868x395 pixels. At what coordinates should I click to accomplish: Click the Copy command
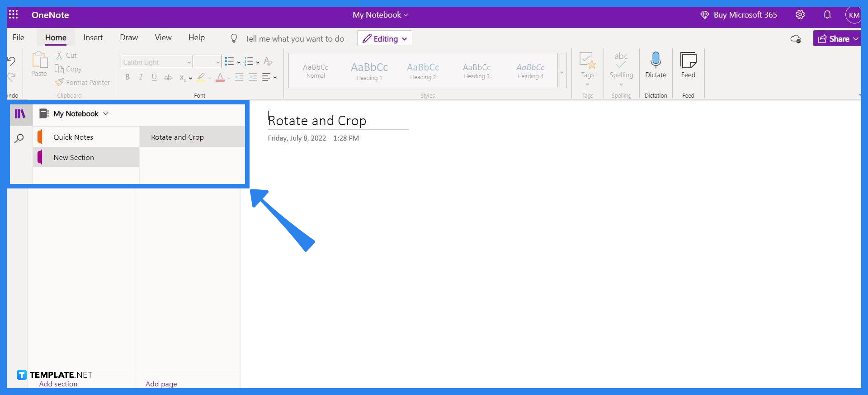tap(68, 69)
